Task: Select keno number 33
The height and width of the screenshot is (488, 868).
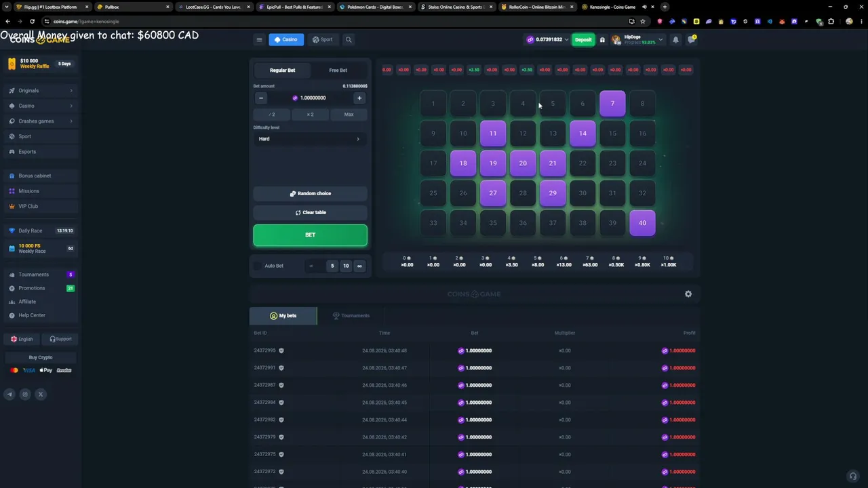Action: click(433, 223)
